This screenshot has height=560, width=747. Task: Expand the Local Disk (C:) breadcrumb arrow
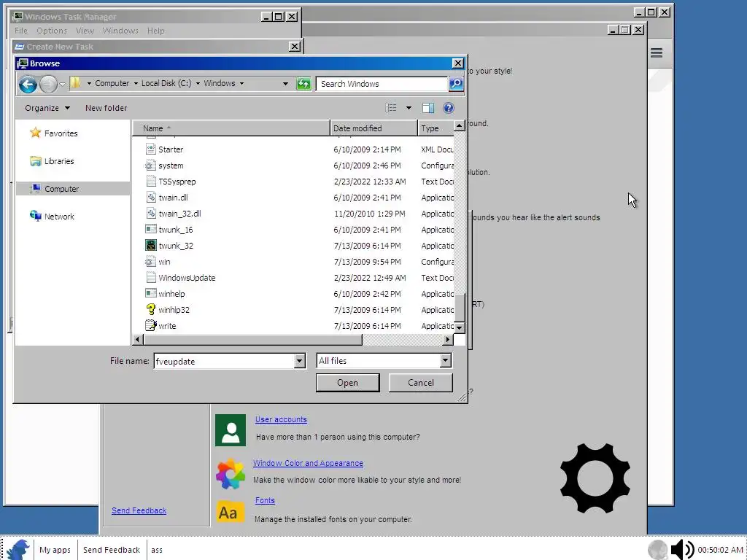198,83
